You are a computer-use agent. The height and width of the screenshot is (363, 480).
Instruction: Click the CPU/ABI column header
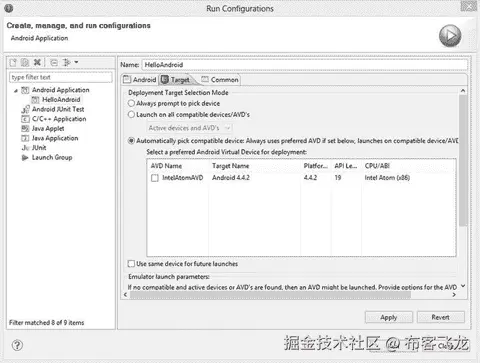[x=409, y=166]
